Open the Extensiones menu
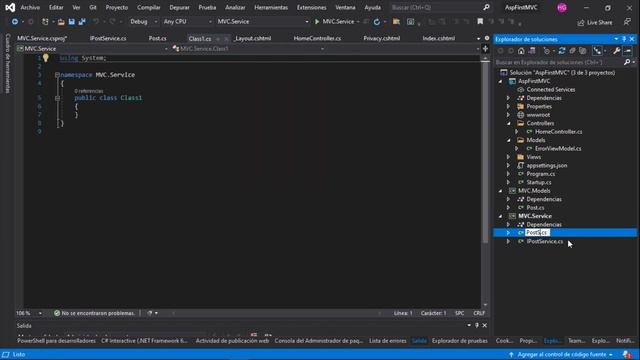Viewport: 640px width, 360px height. tap(311, 7)
